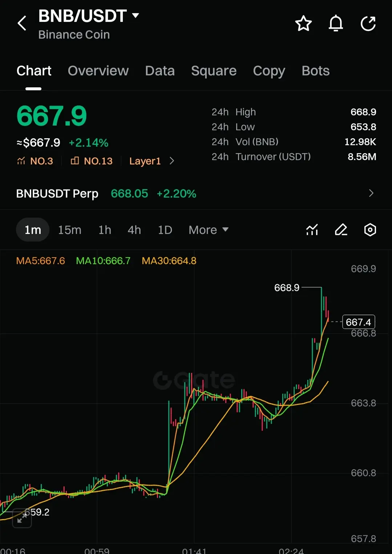Switch to the Bots tab
Image resolution: width=392 pixels, height=554 pixels.
[x=315, y=71]
